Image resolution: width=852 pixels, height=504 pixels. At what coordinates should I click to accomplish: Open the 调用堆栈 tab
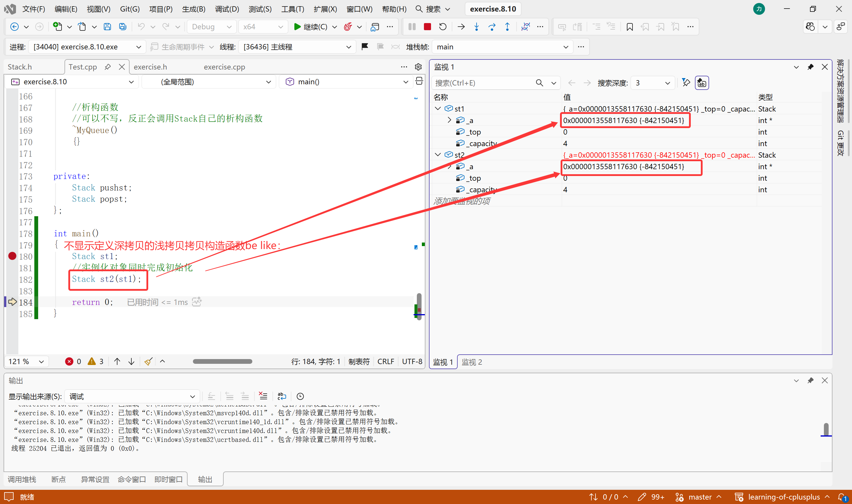tap(22, 479)
